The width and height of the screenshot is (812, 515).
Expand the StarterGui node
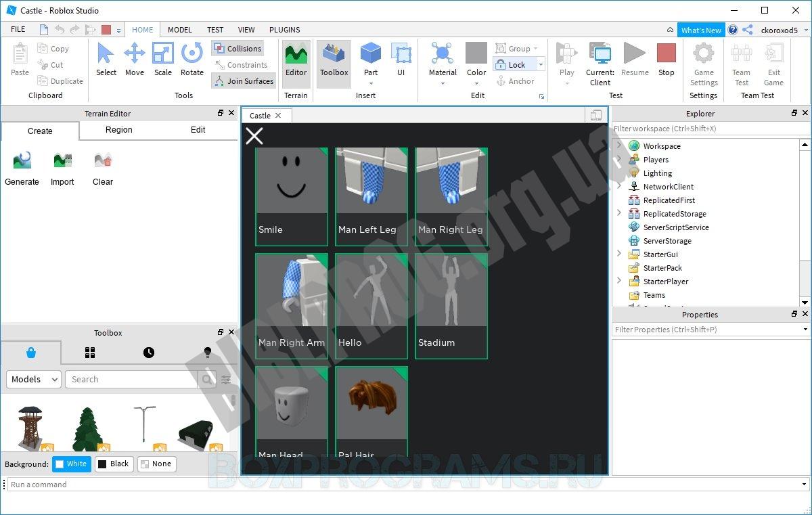pyautogui.click(x=619, y=254)
